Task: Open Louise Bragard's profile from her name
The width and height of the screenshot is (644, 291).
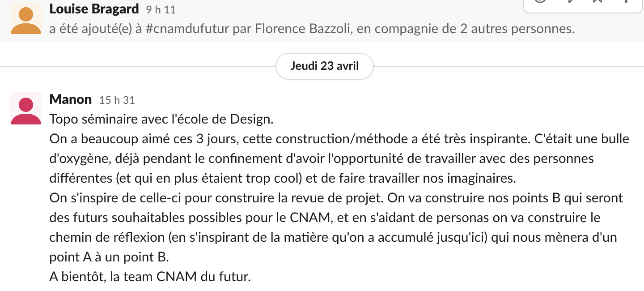Action: [x=94, y=8]
